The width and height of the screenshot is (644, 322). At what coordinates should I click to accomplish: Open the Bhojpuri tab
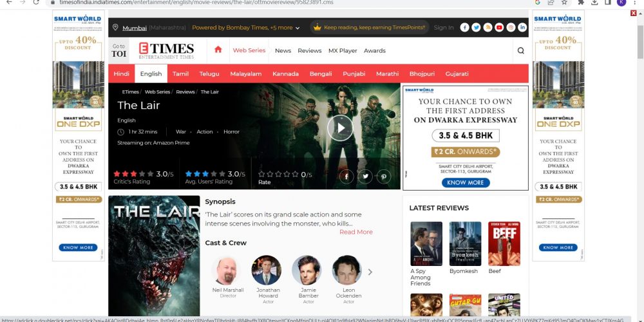422,74
